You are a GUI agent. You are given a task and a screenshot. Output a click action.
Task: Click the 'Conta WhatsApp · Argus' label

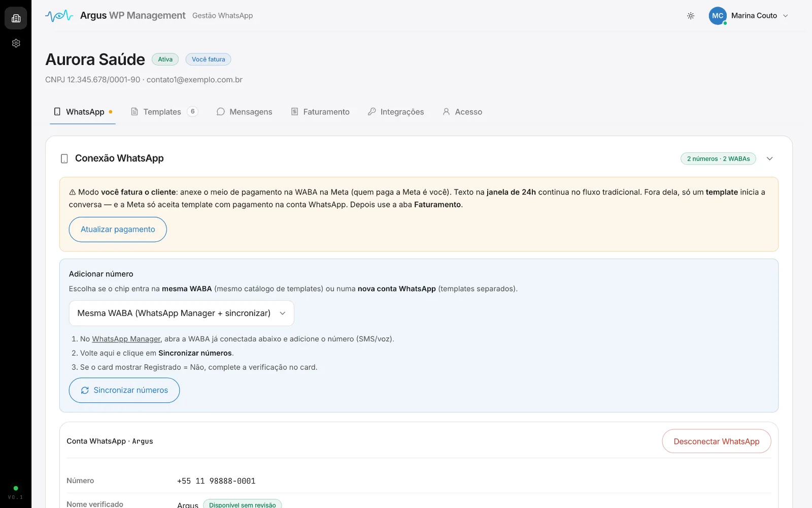pyautogui.click(x=110, y=441)
